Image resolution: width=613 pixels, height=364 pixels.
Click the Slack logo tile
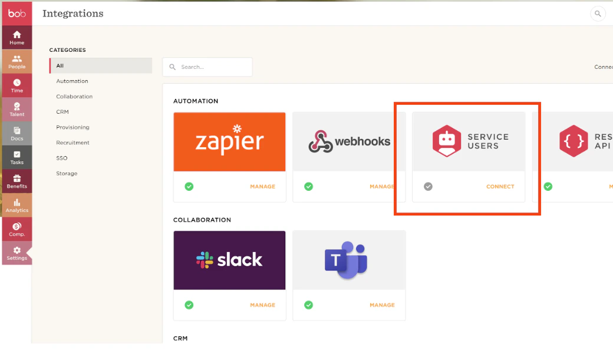click(229, 260)
